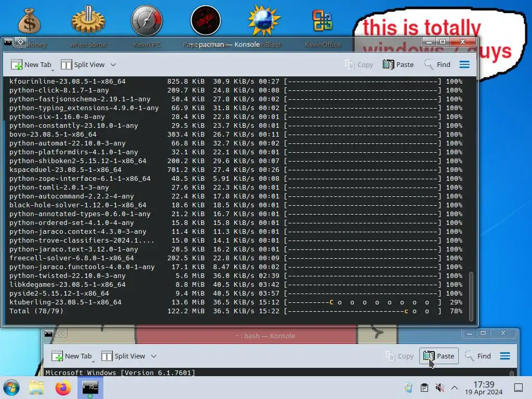Click the freecell-solver-6.8.0-1-x86_64 line

coord(236,258)
